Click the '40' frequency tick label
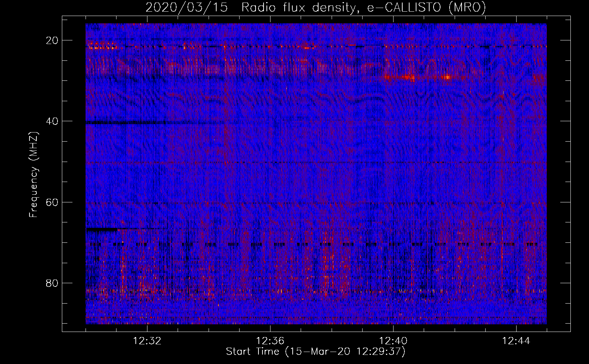Screen dimensions: 589x364 point(52,121)
